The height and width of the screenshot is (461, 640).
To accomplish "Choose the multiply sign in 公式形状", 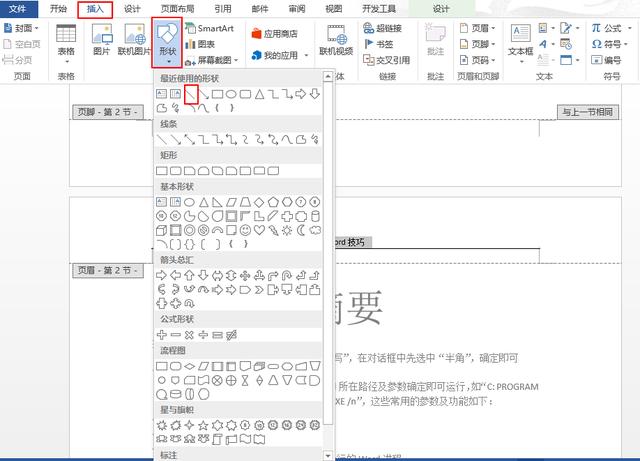I will coord(189,335).
